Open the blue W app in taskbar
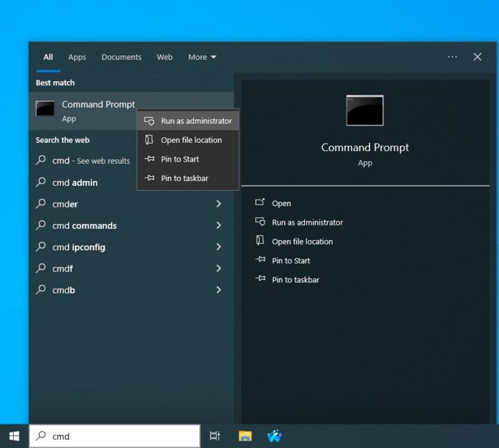The width and height of the screenshot is (499, 448). pyautogui.click(x=274, y=436)
